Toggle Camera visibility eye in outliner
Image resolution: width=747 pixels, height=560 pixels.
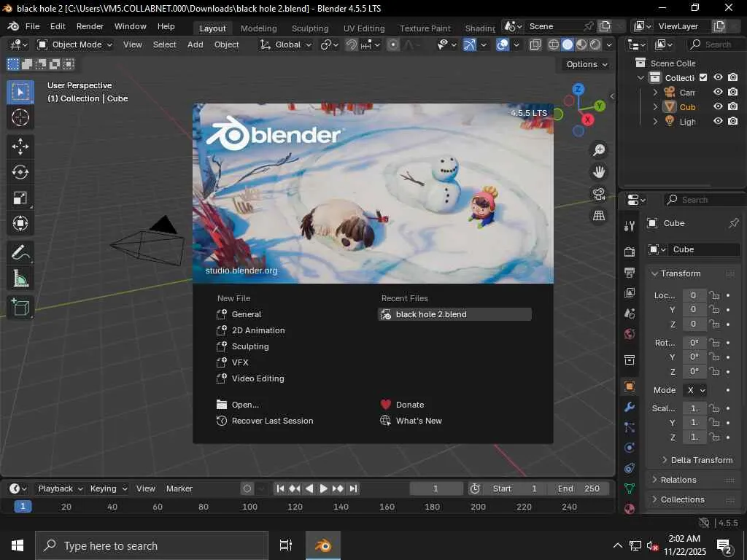(718, 93)
